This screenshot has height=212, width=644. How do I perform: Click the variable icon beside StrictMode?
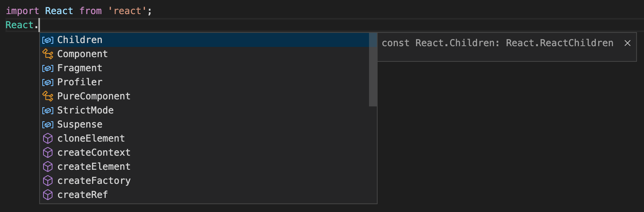[48, 110]
